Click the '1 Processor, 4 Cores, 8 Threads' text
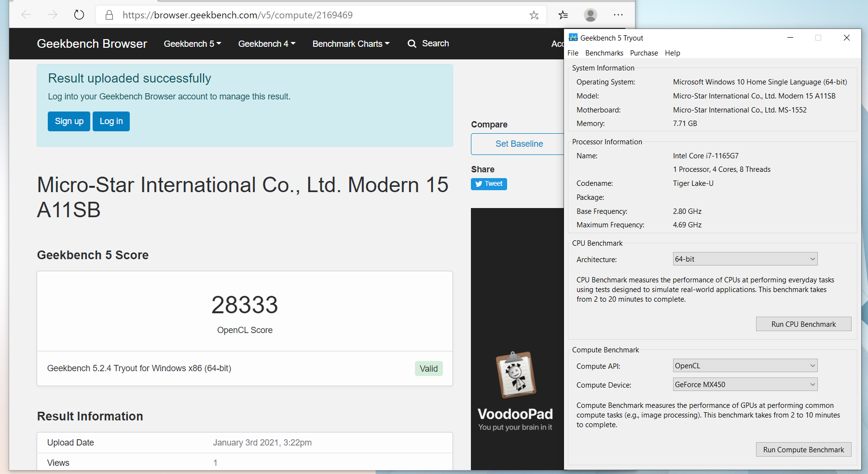The height and width of the screenshot is (474, 868). point(721,169)
